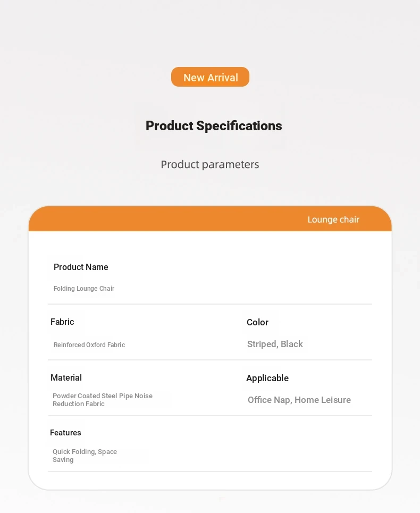The height and width of the screenshot is (513, 420).
Task: Click the word Striped under Color
Action: (x=261, y=344)
